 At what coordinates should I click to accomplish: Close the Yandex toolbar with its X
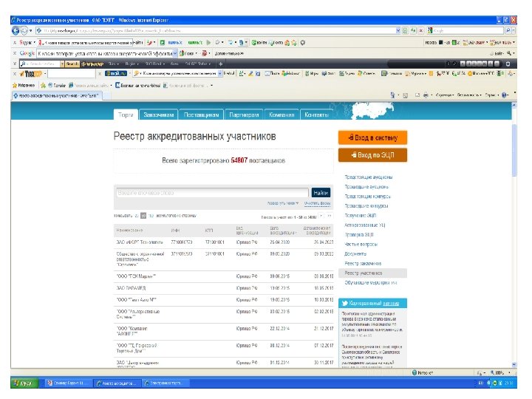point(15,43)
